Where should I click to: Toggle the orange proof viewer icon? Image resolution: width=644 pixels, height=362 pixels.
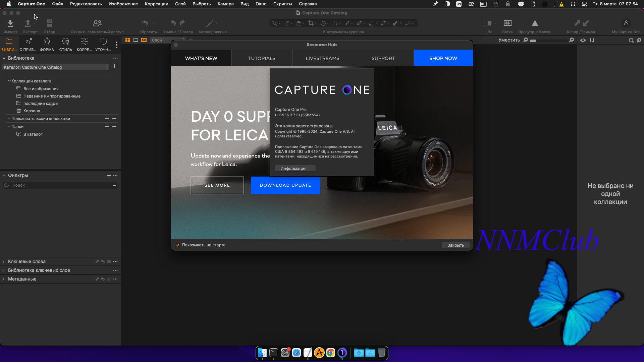pos(144,40)
